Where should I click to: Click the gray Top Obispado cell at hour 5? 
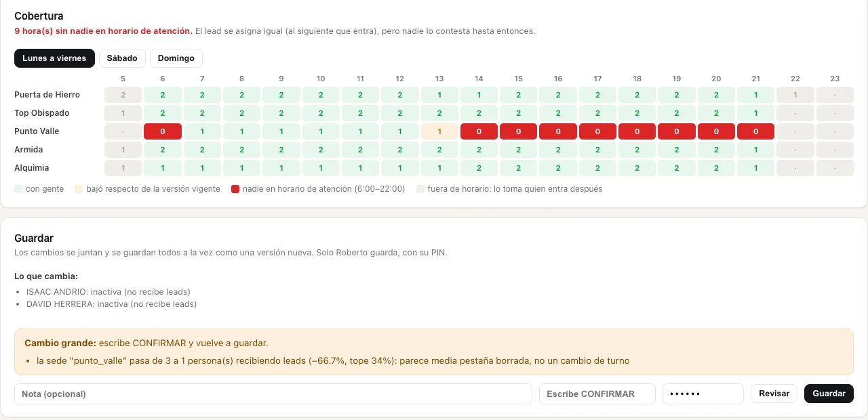pyautogui.click(x=123, y=113)
